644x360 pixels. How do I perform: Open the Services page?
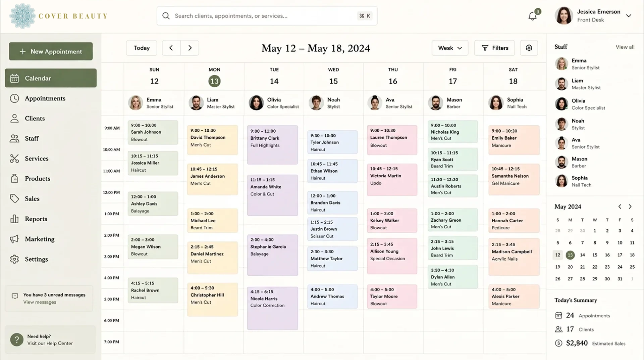click(x=51, y=159)
